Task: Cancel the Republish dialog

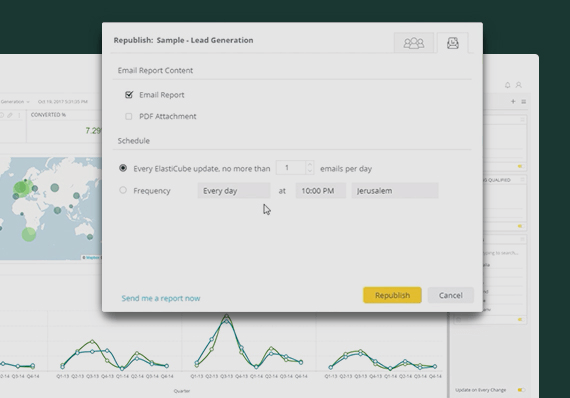Action: (x=450, y=295)
